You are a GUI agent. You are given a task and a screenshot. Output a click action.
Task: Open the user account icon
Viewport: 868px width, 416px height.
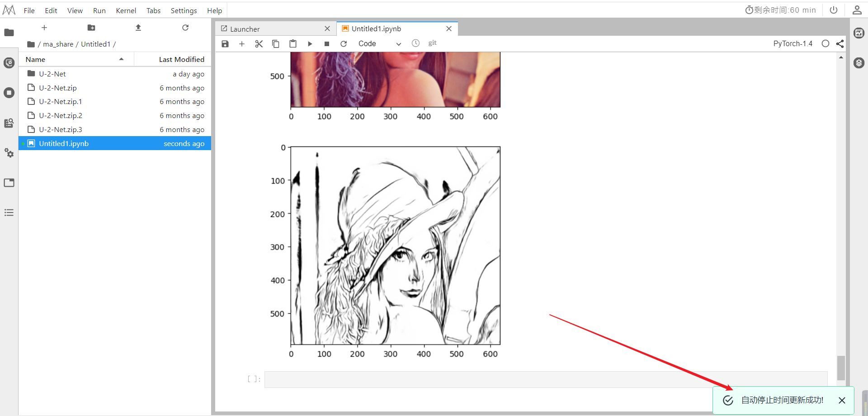tap(857, 10)
